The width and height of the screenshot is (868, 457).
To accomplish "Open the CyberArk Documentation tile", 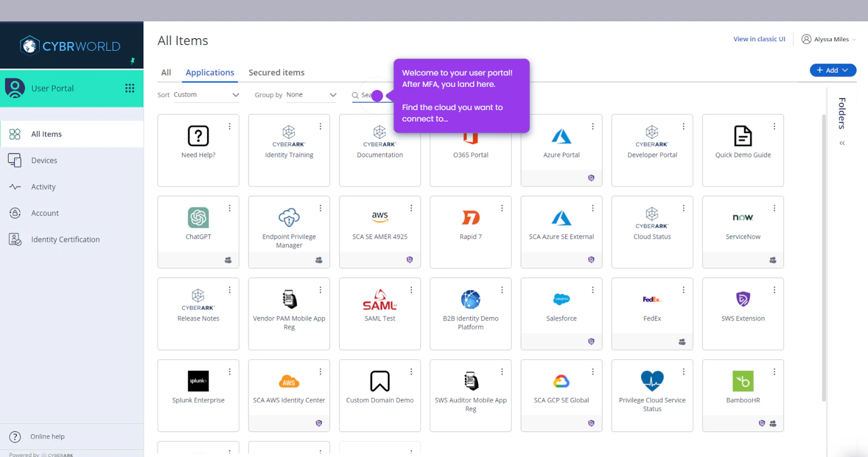I will [380, 150].
